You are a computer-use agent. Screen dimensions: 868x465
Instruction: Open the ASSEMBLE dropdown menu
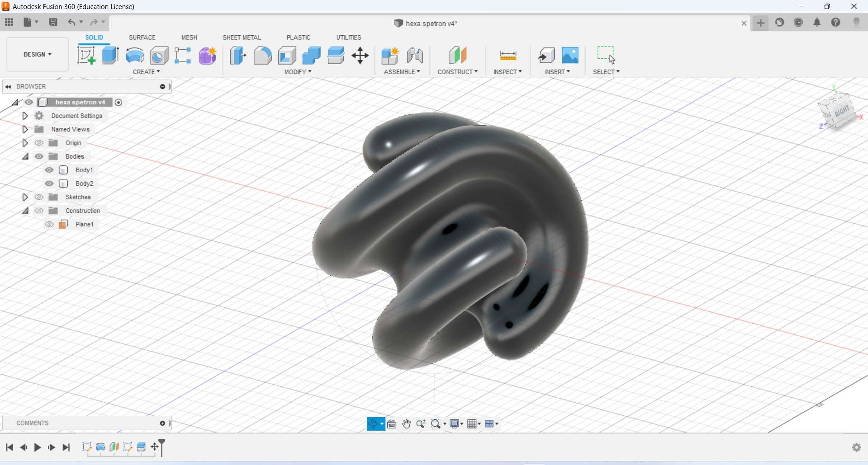402,72
